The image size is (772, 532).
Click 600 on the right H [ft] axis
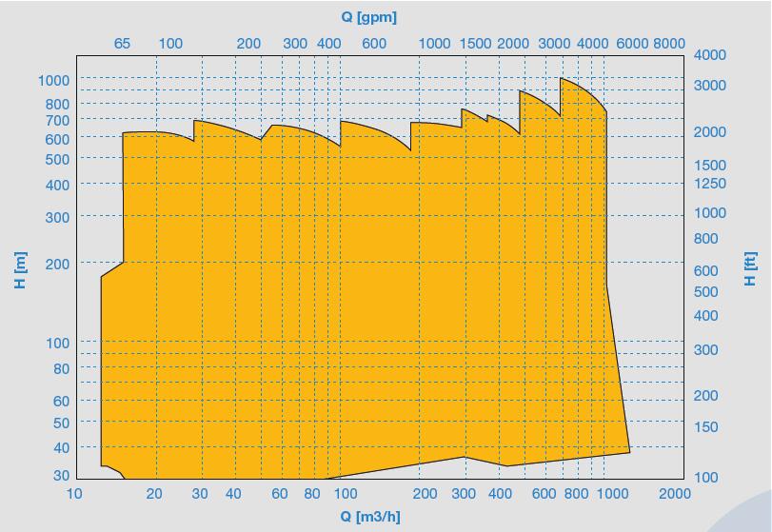click(x=705, y=271)
